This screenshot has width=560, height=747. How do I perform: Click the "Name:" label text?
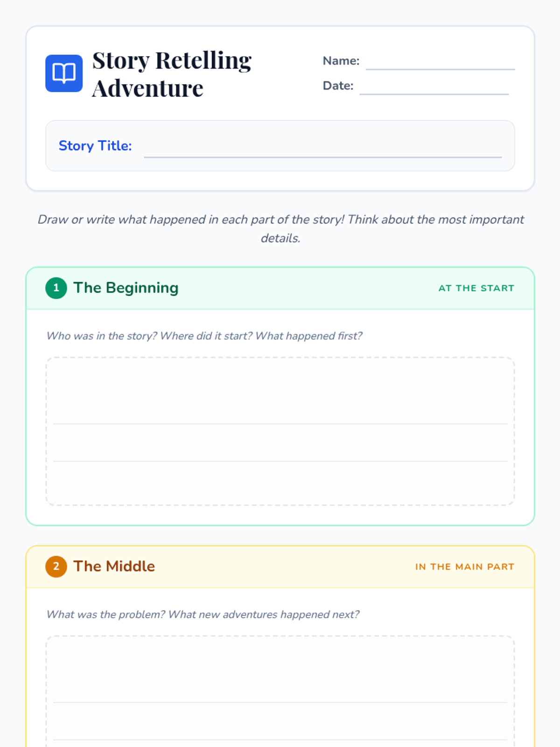point(341,61)
